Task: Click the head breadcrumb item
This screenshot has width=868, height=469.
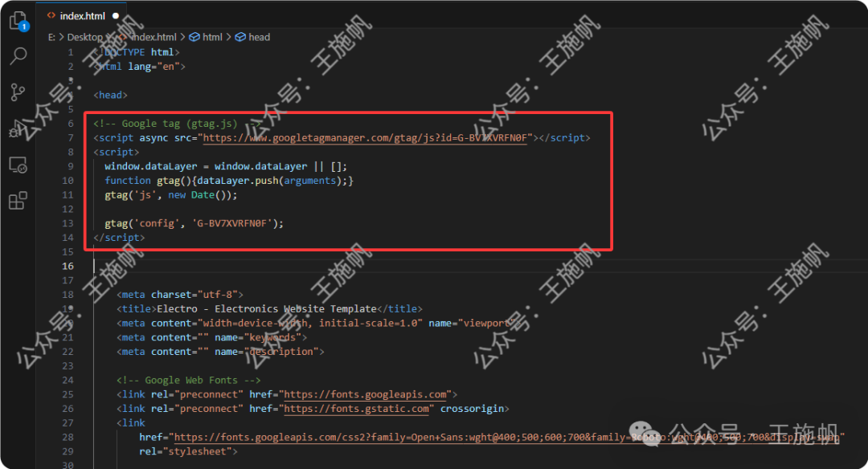Action: (253, 37)
